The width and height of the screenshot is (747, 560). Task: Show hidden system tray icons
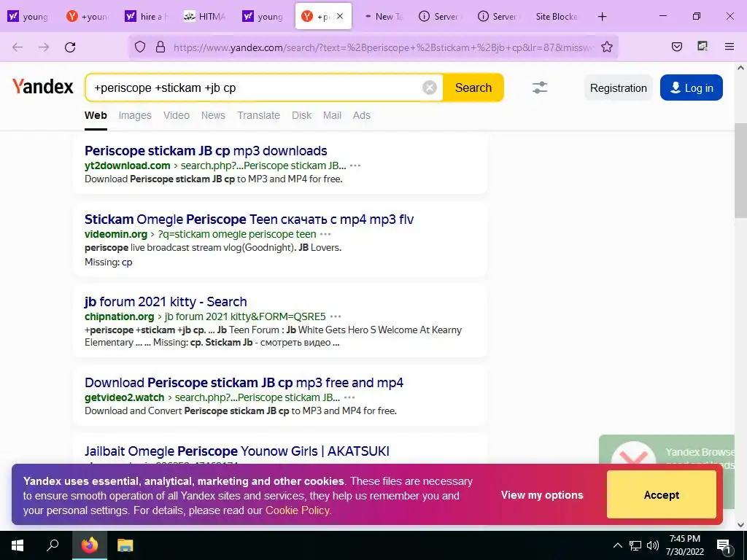[617, 545]
